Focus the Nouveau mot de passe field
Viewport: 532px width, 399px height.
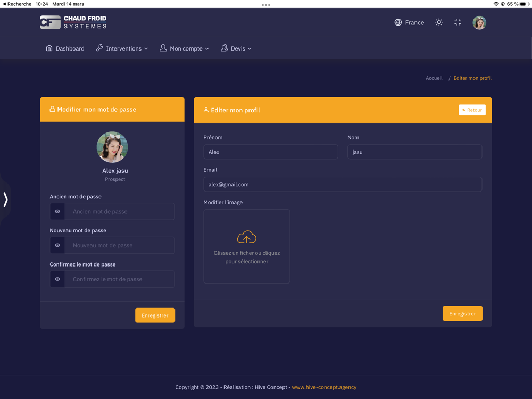pos(120,245)
